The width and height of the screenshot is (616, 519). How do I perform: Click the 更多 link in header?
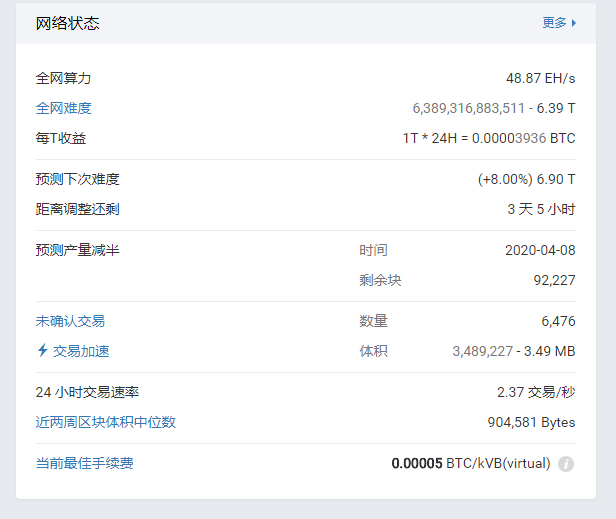point(554,23)
